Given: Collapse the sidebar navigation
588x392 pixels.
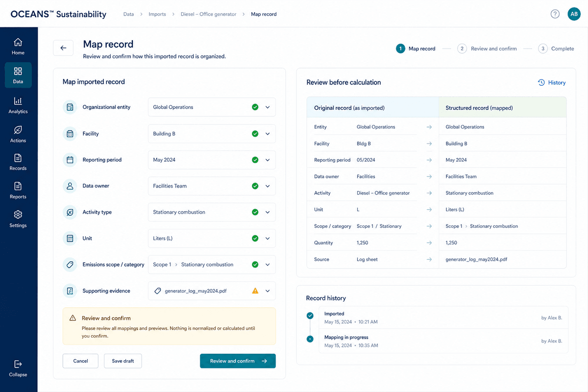Looking at the screenshot, I should tap(18, 368).
